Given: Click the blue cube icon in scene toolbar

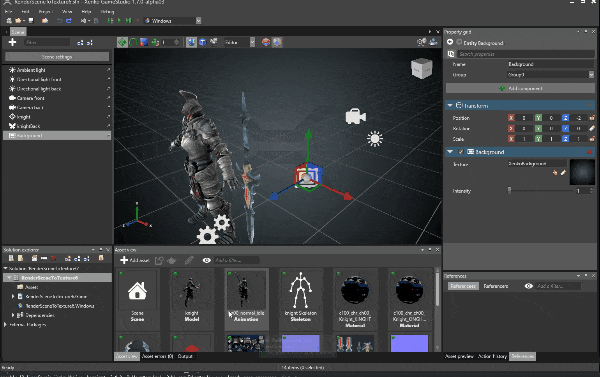Looking at the screenshot, I should click(202, 42).
